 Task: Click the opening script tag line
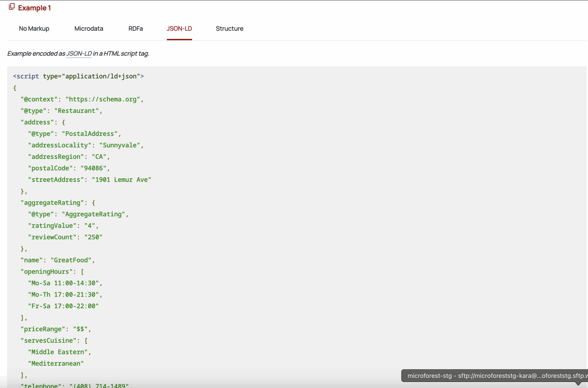[x=78, y=76]
